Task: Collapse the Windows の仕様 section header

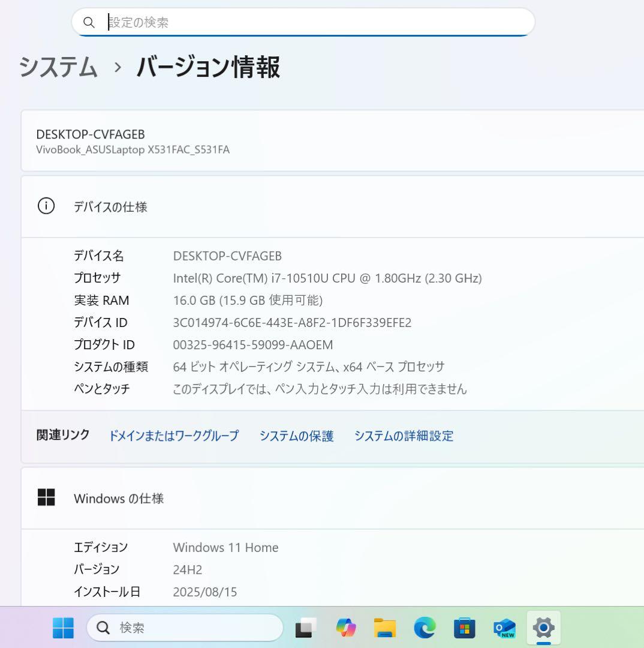Action: [x=333, y=498]
